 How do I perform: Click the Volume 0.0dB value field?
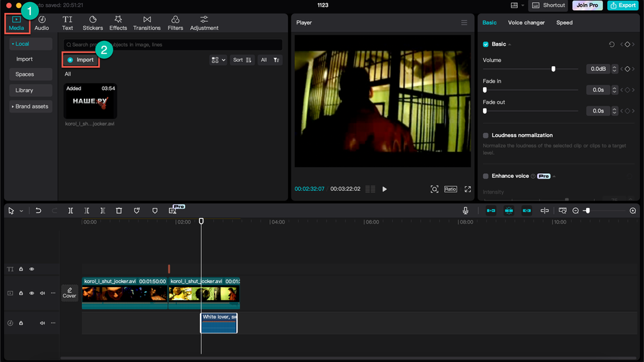tap(598, 69)
